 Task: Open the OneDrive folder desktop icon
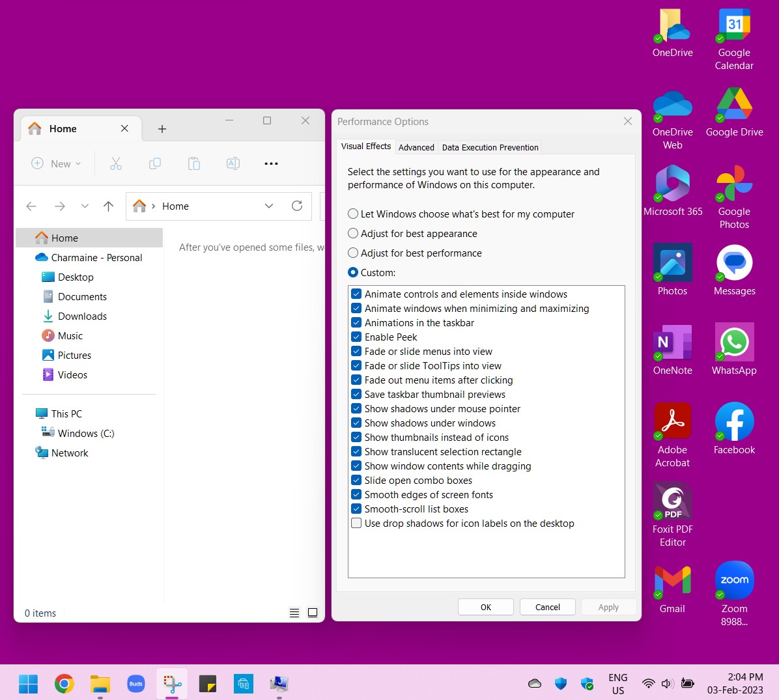(x=673, y=33)
